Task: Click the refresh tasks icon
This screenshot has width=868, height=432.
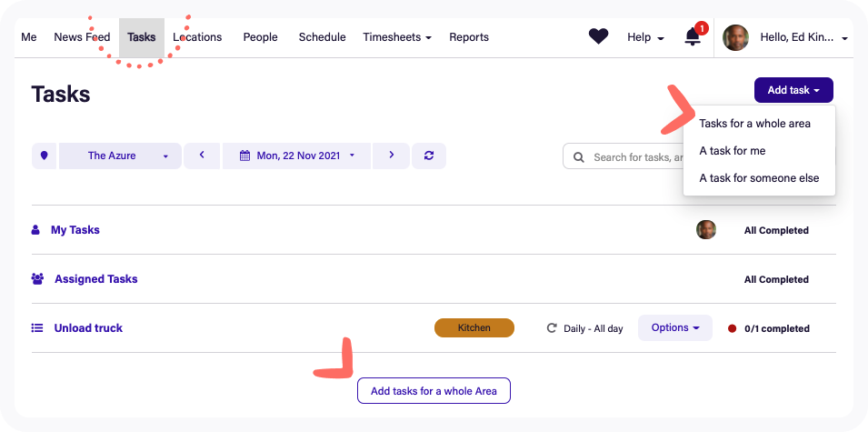Action: (x=429, y=156)
